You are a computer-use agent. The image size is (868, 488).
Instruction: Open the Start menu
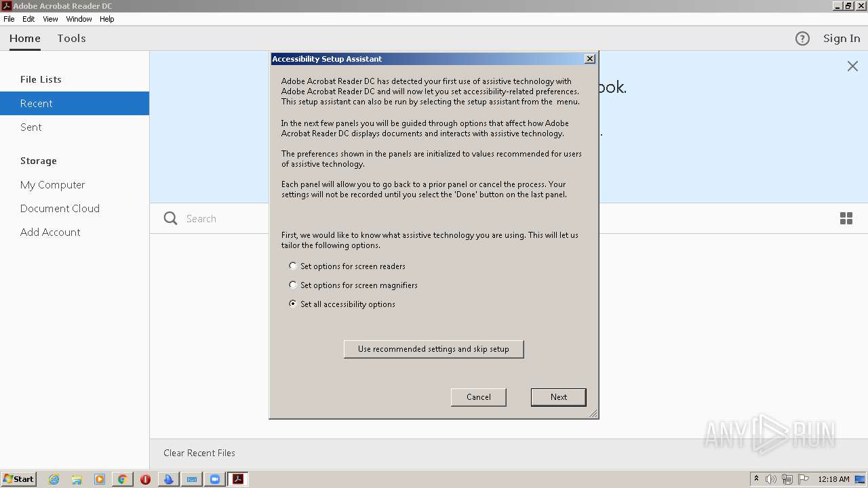click(x=18, y=479)
